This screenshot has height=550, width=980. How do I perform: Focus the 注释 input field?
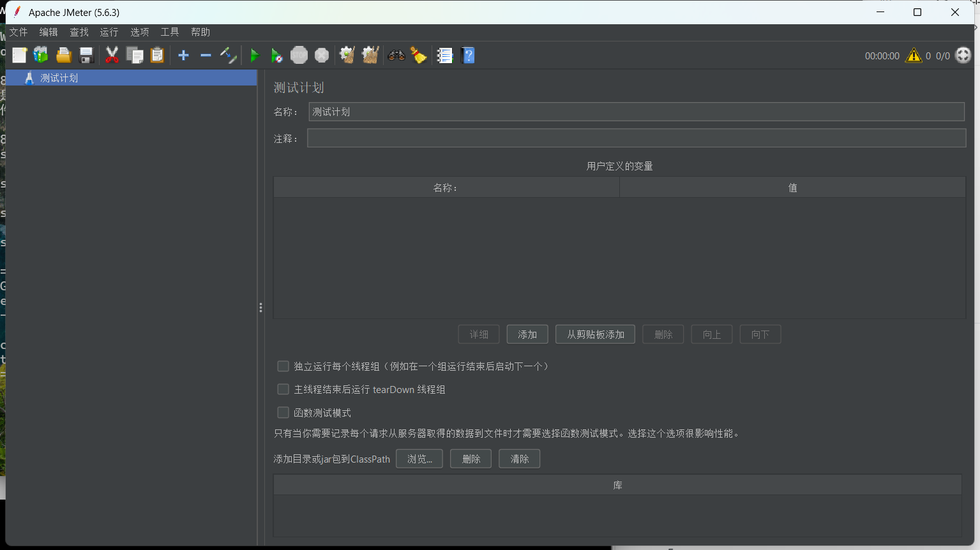tap(637, 138)
